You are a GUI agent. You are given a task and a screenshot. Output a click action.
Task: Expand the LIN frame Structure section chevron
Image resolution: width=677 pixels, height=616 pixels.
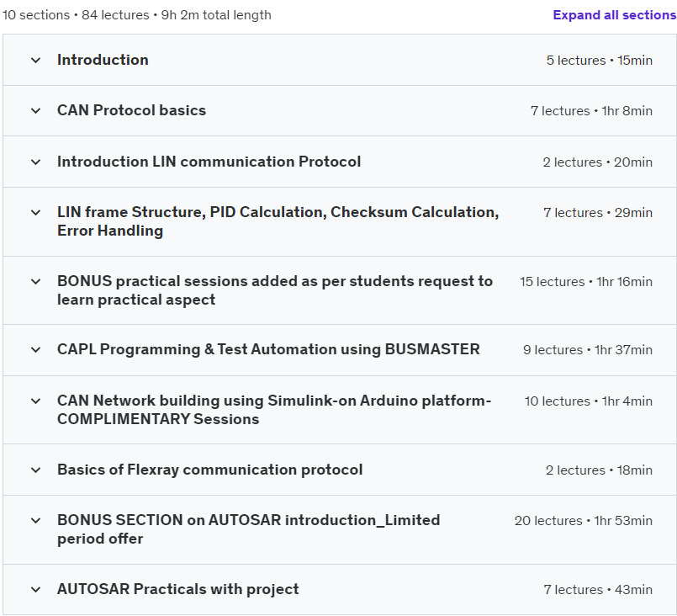coord(36,213)
